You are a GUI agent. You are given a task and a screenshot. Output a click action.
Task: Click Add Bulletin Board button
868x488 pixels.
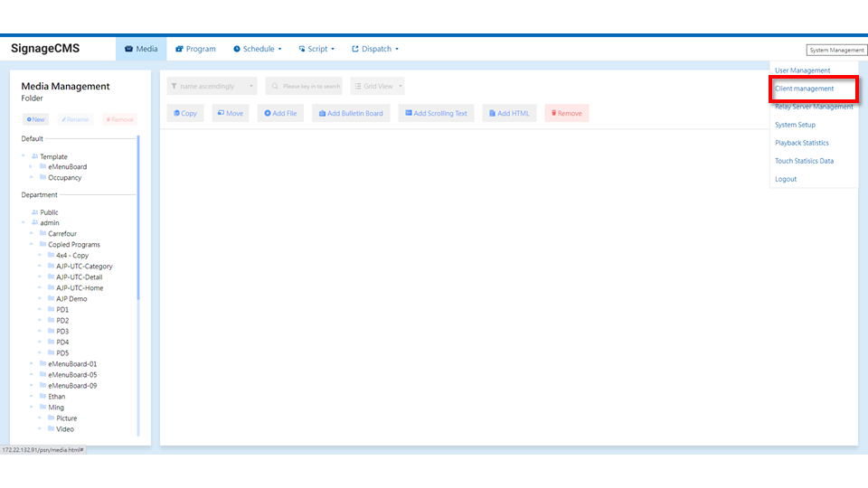[351, 113]
